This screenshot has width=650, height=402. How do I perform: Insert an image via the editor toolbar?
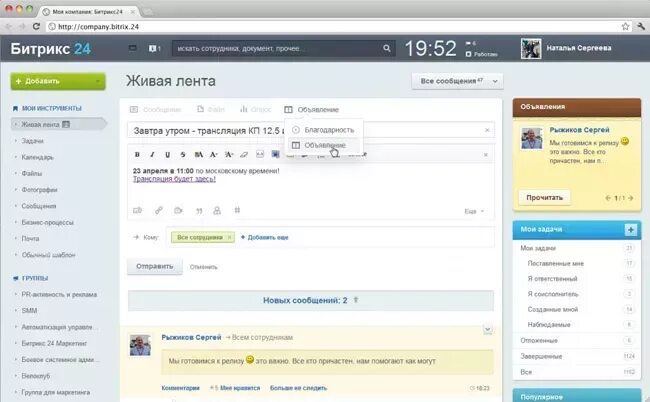pyautogui.click(x=260, y=154)
